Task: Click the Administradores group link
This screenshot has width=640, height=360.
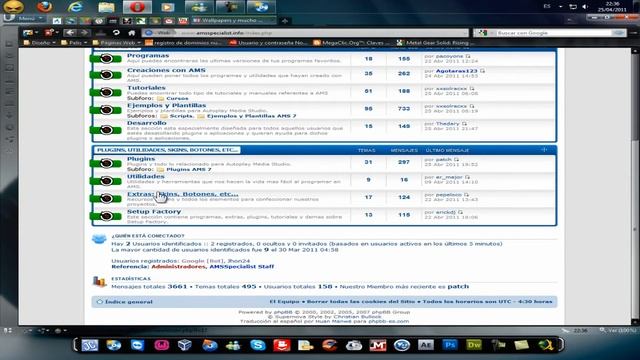Action: coord(178,267)
